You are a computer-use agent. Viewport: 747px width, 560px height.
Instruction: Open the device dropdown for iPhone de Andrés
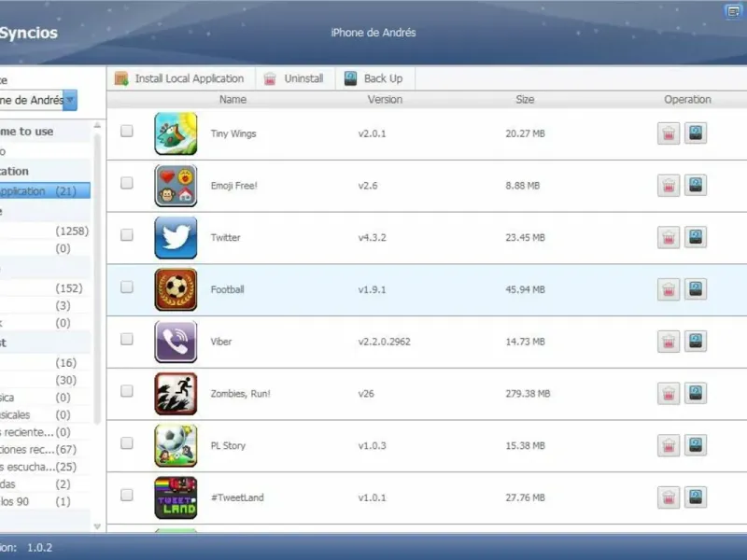[x=70, y=100]
